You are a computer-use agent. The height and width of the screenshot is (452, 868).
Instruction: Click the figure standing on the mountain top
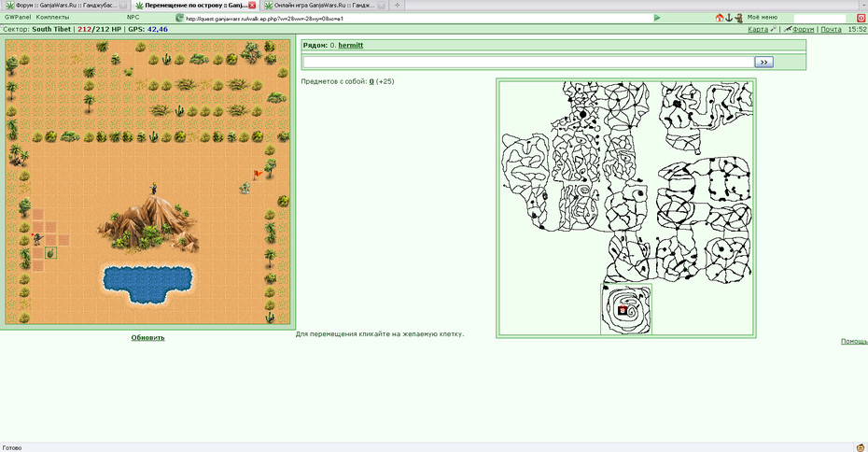153,189
